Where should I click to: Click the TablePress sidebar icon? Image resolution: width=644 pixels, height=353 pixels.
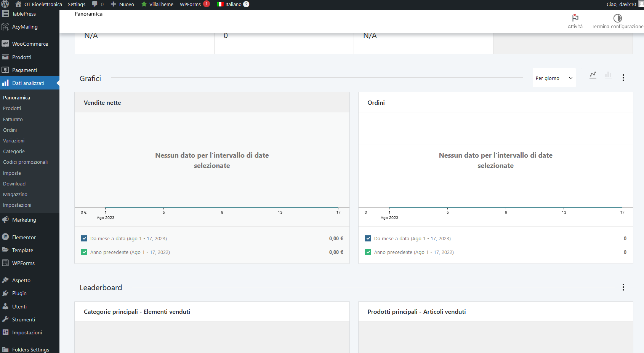(x=5, y=13)
